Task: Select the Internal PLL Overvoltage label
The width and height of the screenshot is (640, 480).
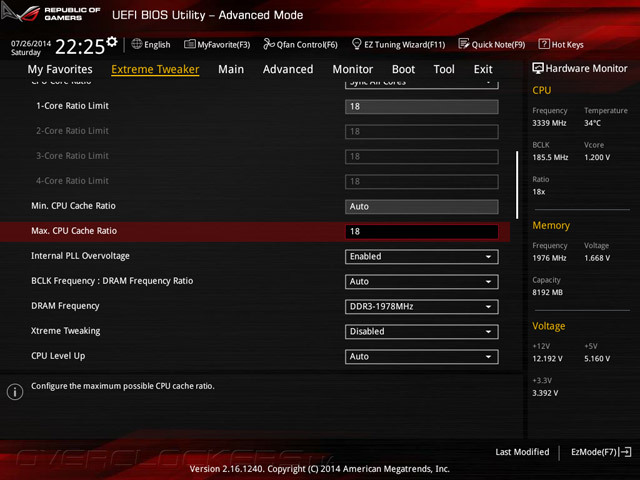Action: (80, 256)
